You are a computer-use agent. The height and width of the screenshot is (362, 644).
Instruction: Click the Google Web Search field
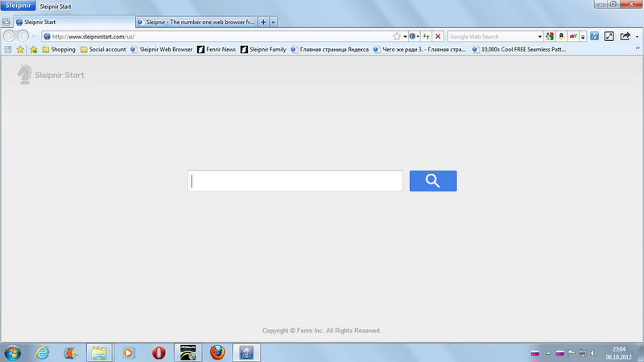point(492,36)
